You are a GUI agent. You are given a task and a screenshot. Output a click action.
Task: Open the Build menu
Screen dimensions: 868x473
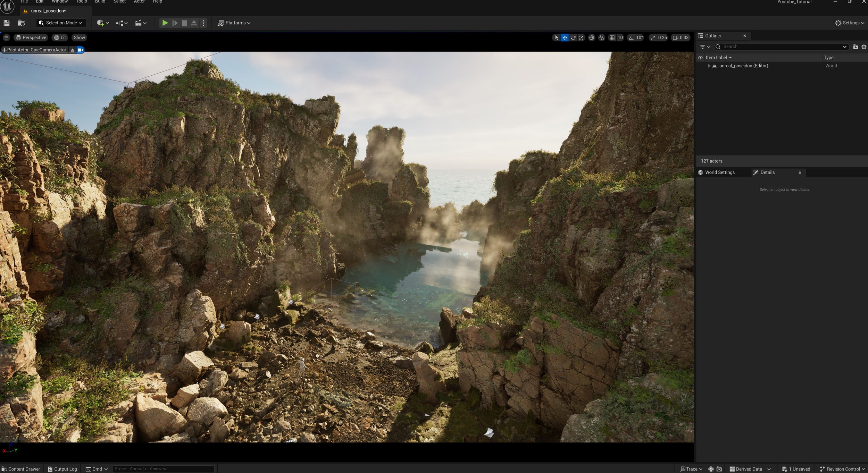[x=100, y=2]
